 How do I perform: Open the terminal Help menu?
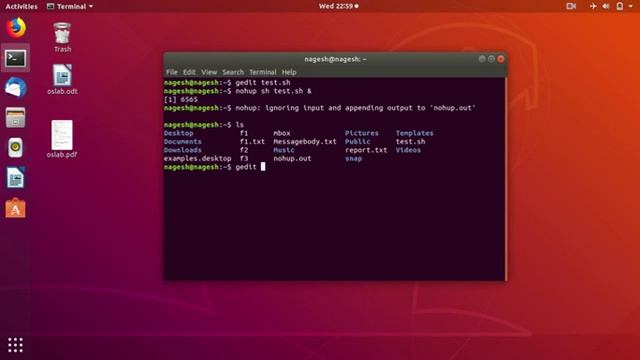289,72
